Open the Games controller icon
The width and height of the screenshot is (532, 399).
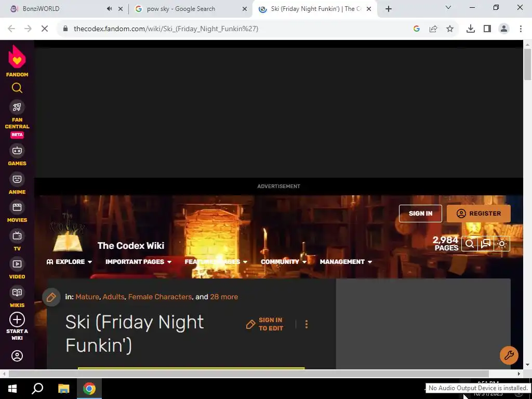[17, 151]
